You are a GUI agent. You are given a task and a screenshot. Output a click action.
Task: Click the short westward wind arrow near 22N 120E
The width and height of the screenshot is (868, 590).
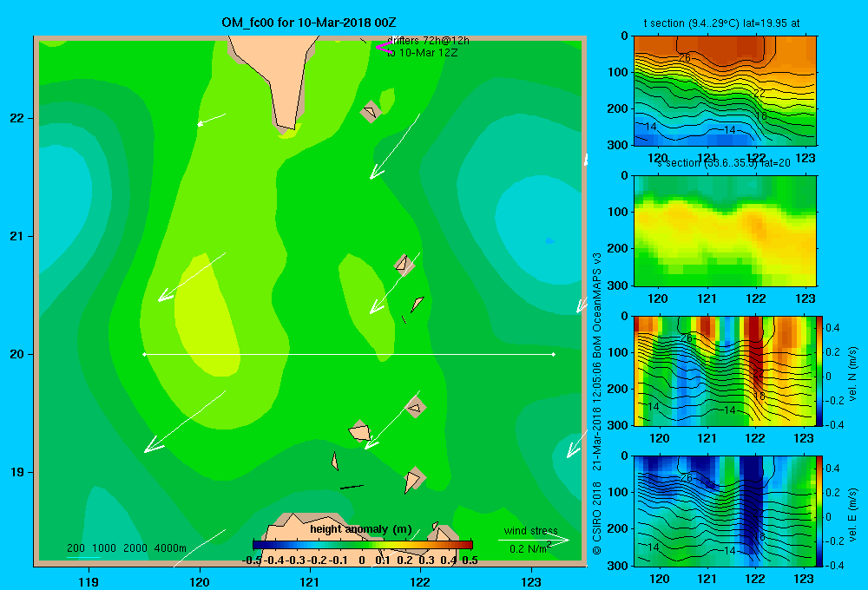coord(212,120)
